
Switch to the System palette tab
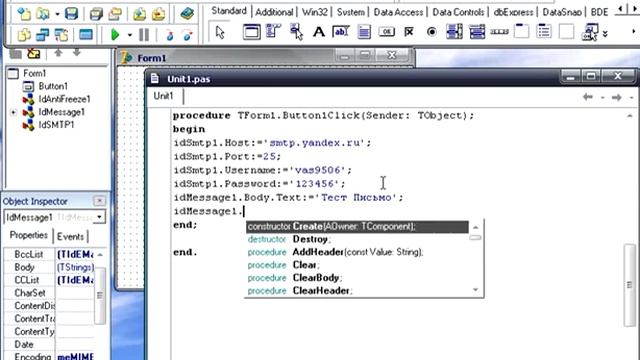tap(351, 12)
